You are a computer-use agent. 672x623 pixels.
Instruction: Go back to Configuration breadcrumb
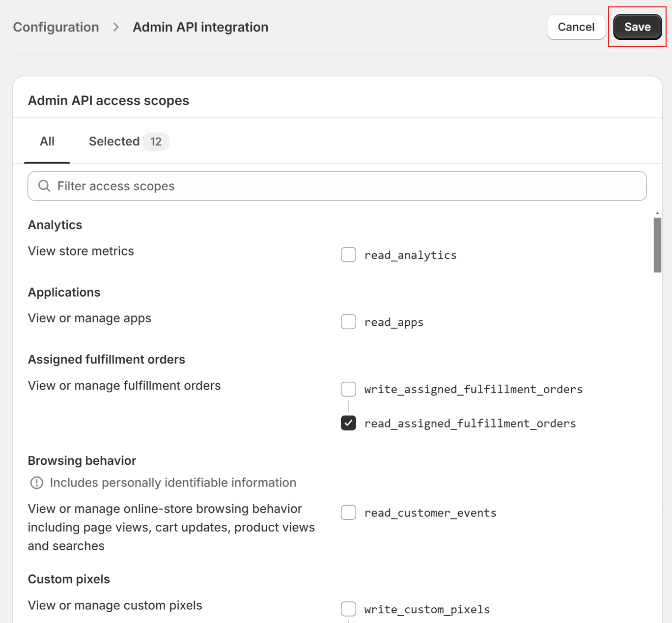56,27
